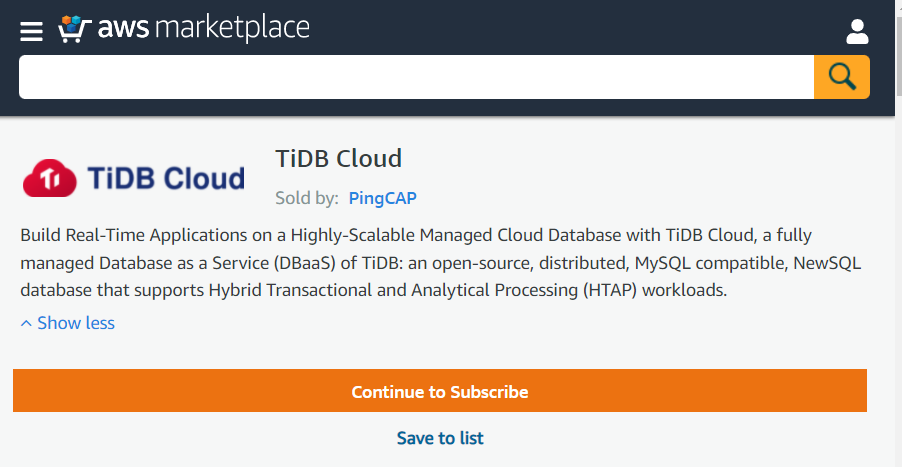This screenshot has height=467, width=902.
Task: Click the Save to list link
Action: 440,438
